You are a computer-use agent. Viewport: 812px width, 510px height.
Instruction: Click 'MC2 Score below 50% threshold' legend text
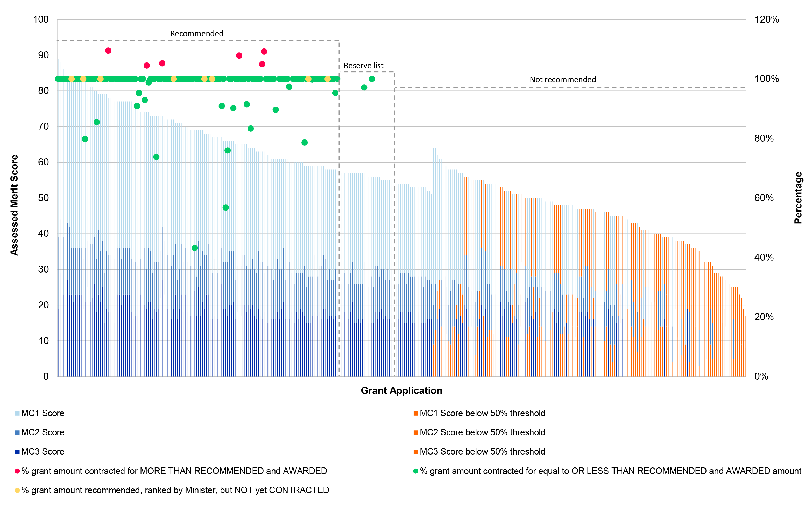(482, 432)
